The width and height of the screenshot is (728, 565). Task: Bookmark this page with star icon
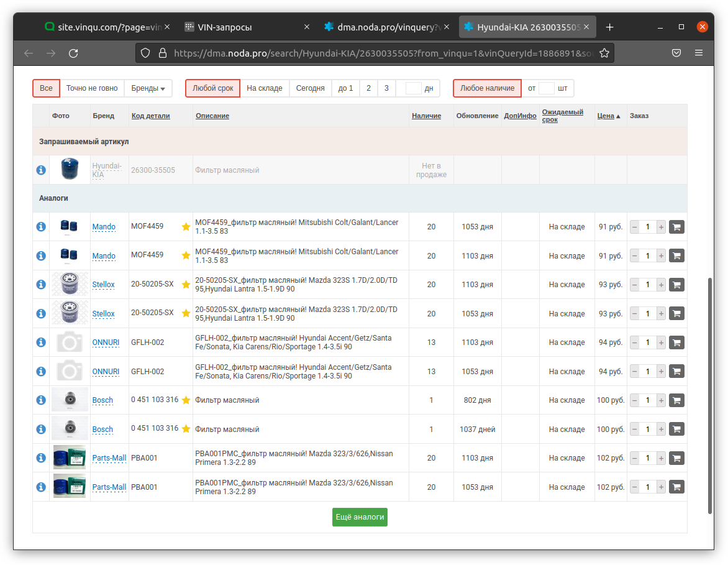click(x=604, y=53)
